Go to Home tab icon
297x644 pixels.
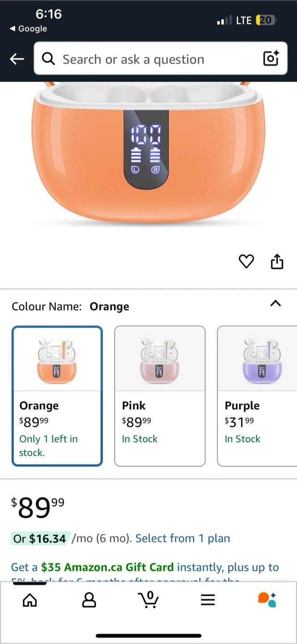[29, 600]
